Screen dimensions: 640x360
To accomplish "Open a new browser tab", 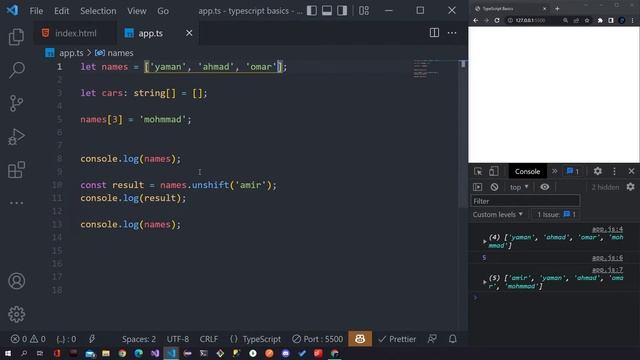I will click(x=557, y=8).
